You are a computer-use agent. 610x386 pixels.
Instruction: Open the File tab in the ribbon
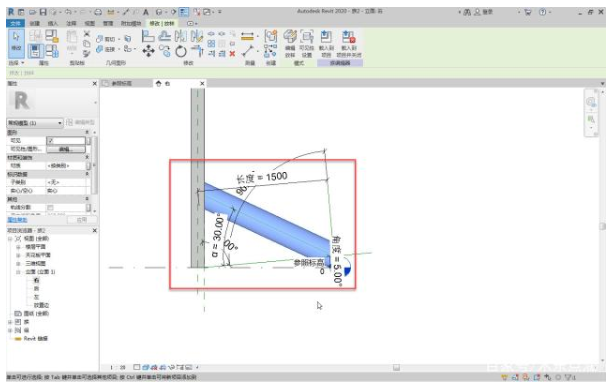(16, 23)
